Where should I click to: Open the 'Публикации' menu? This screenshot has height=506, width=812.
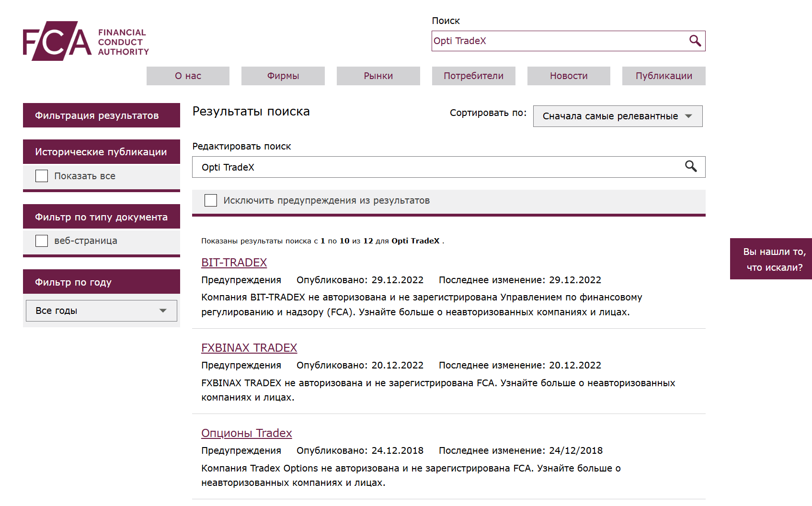point(663,76)
